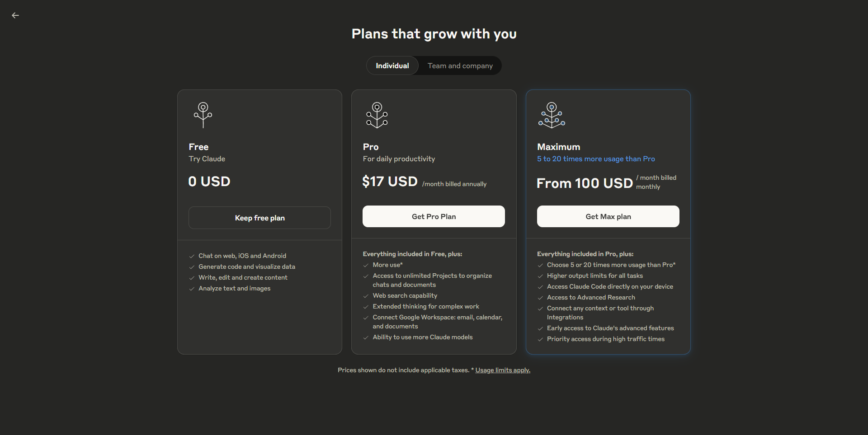868x435 pixels.
Task: Click the Pro plan $17 USD price
Action: pos(390,181)
